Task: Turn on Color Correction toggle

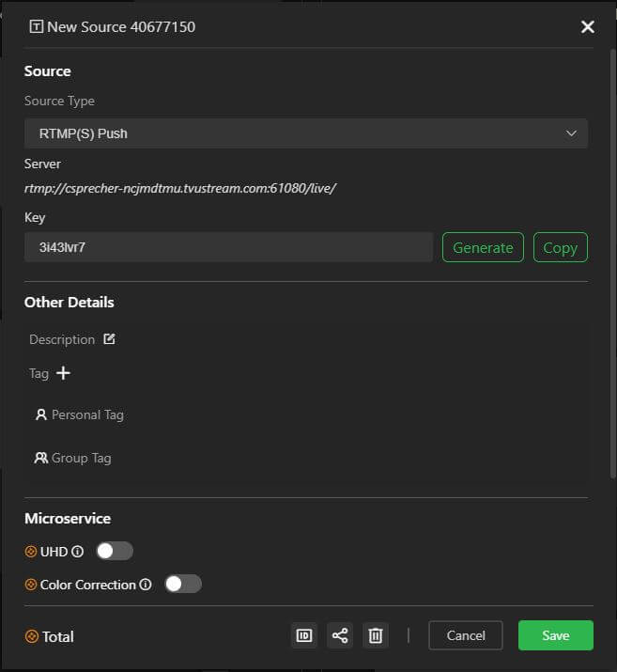Action: click(x=182, y=584)
